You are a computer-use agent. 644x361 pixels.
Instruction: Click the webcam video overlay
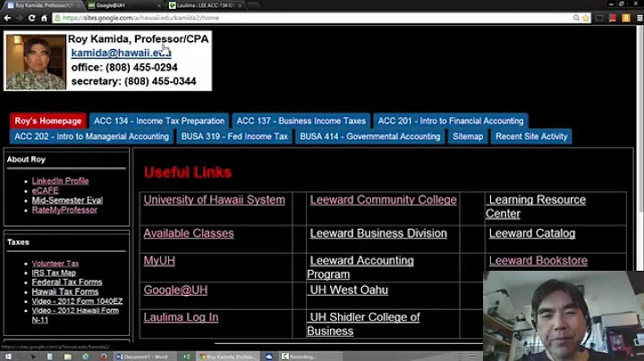click(563, 315)
